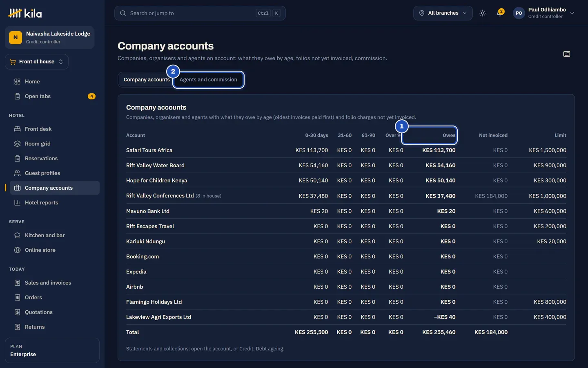
Task: Click the Returns icon
Action: click(17, 327)
